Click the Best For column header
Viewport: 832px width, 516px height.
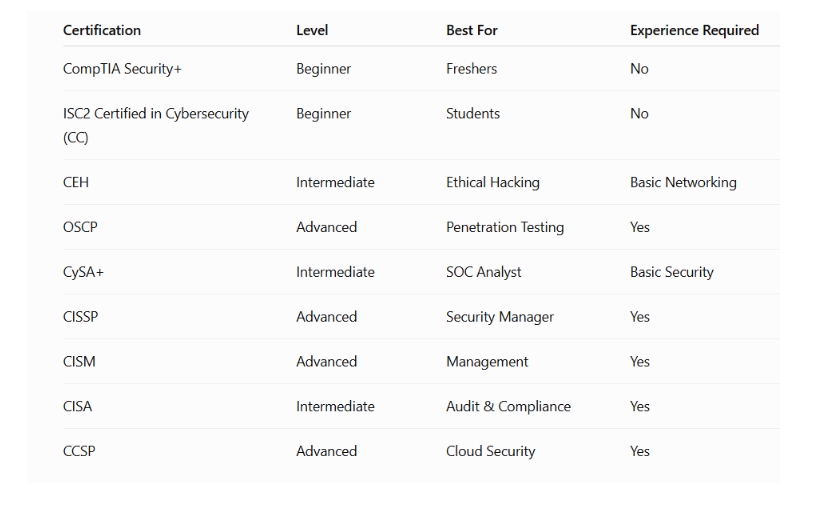coord(472,30)
